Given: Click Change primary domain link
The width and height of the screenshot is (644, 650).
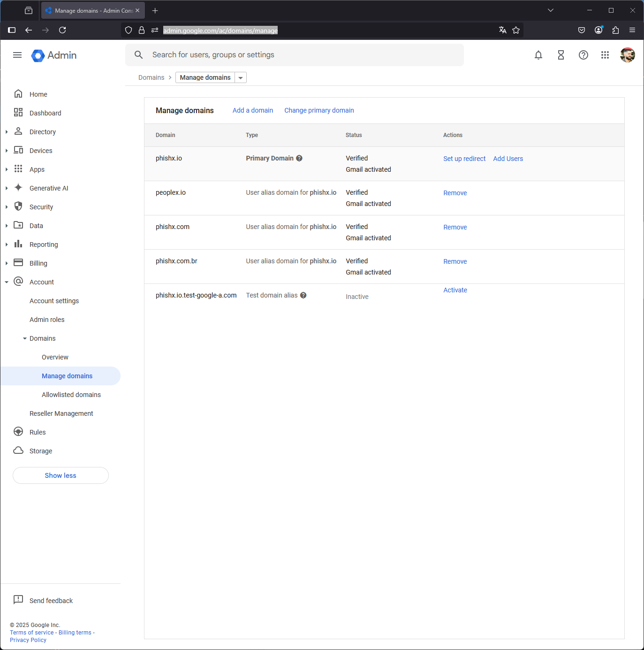Looking at the screenshot, I should (x=319, y=110).
